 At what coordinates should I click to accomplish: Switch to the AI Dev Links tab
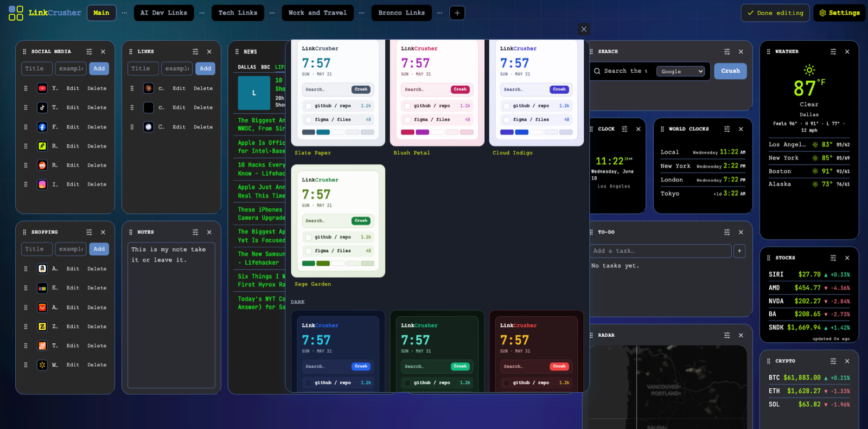tap(164, 13)
